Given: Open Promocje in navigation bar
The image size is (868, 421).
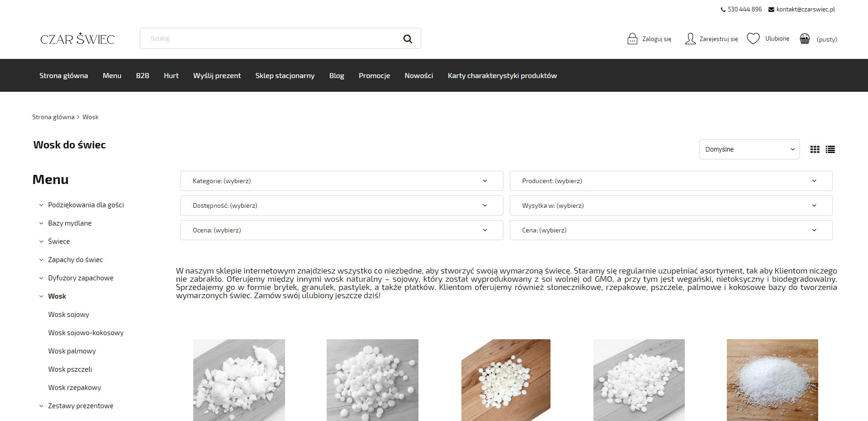Looking at the screenshot, I should click(x=374, y=76).
